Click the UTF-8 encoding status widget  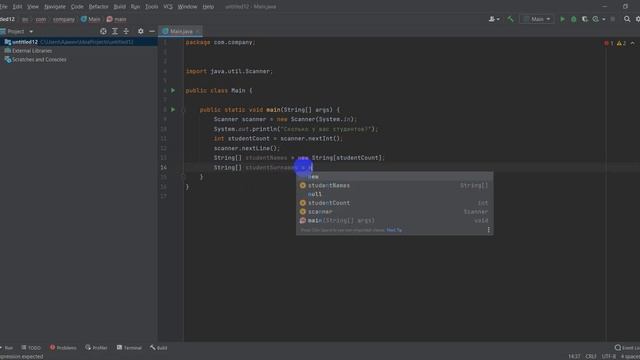(x=609, y=356)
